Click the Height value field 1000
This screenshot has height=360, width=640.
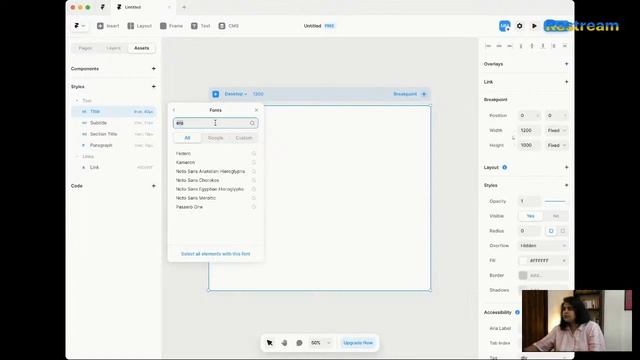[x=529, y=145]
